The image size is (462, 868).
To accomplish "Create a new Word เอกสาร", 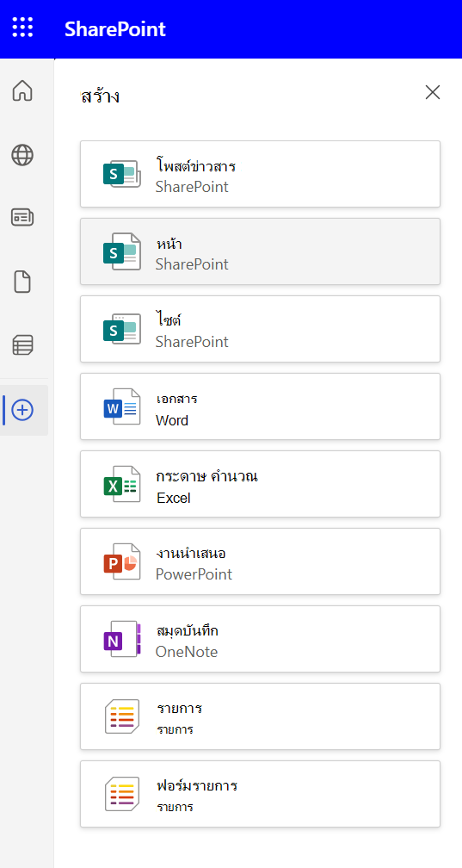I will click(x=260, y=406).
